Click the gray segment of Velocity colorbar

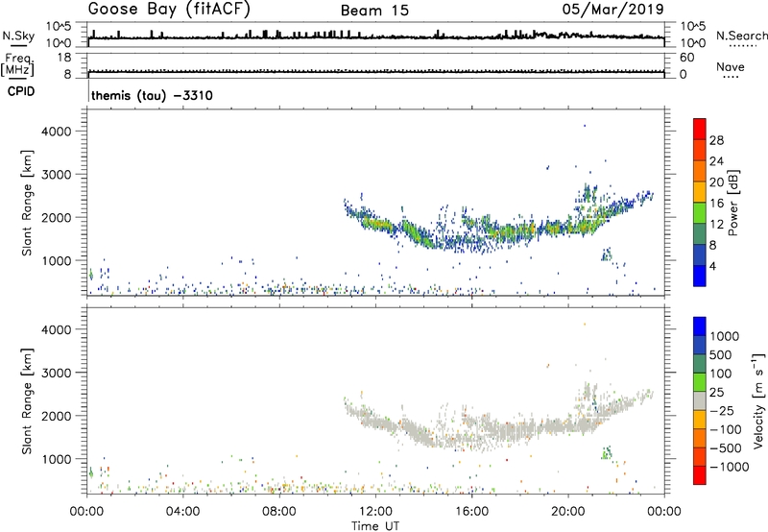[700, 401]
